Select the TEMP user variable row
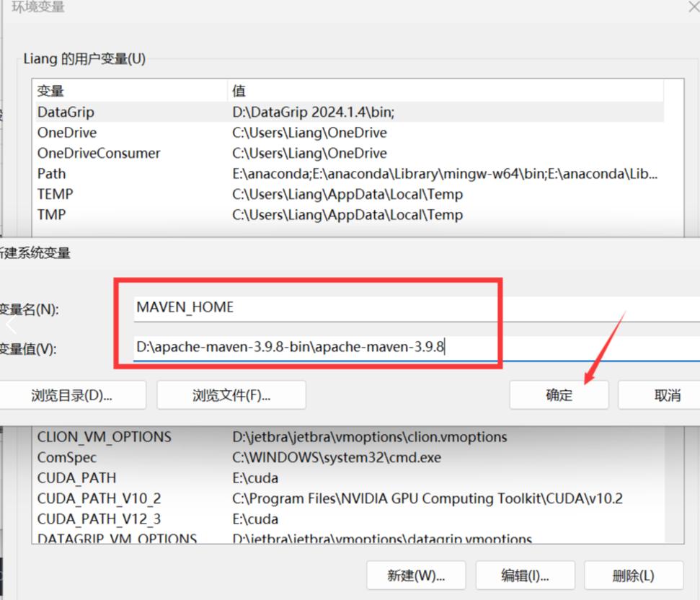 pos(350,194)
